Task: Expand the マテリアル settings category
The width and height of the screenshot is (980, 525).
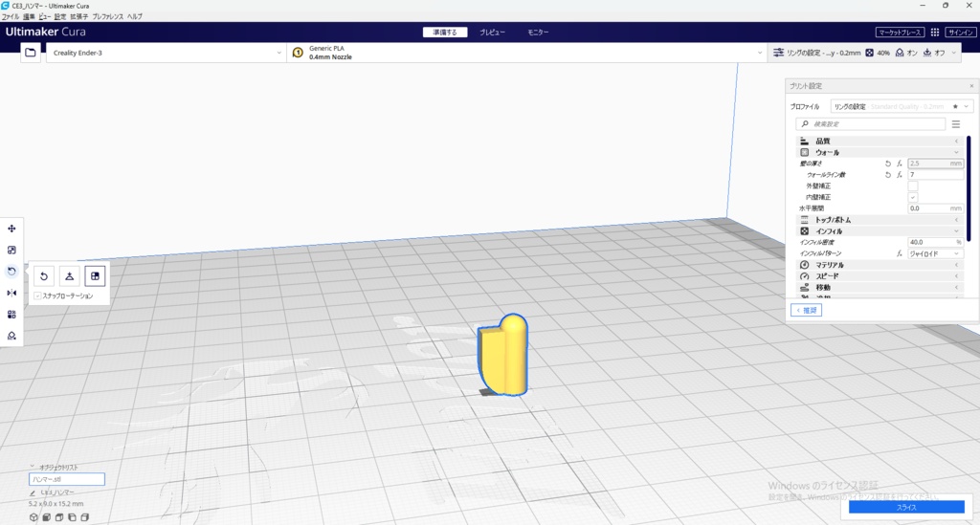Action: (x=880, y=265)
